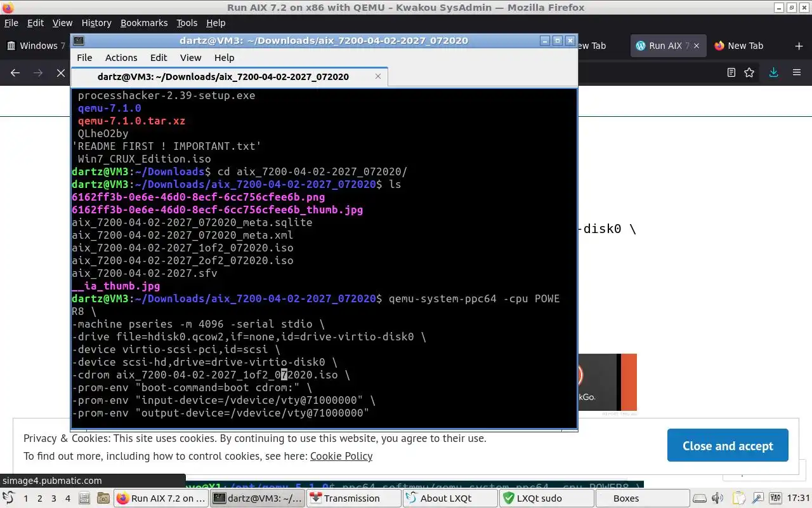Open Firefox Tools menu

pos(187,23)
